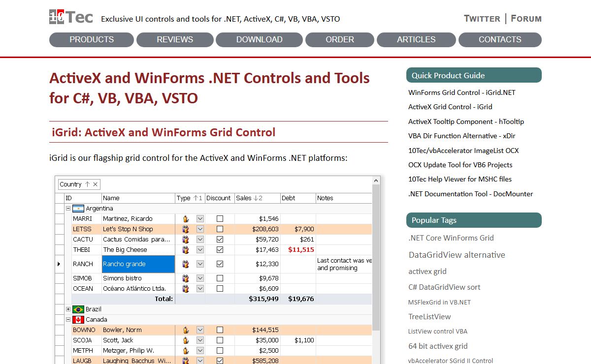Screen dimensions: 591x364
Task: Click the type icon in the RANCH row
Action: click(x=186, y=264)
